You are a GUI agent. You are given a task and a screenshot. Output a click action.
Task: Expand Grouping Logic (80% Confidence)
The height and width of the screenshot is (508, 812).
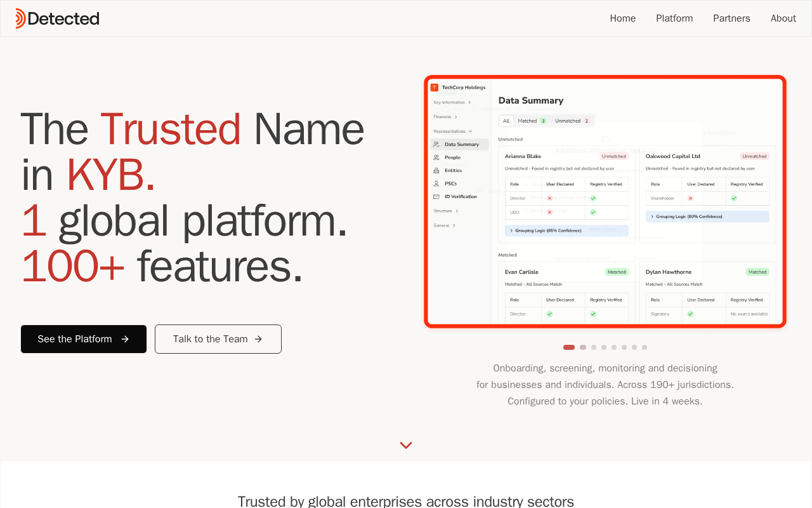pyautogui.click(x=707, y=217)
